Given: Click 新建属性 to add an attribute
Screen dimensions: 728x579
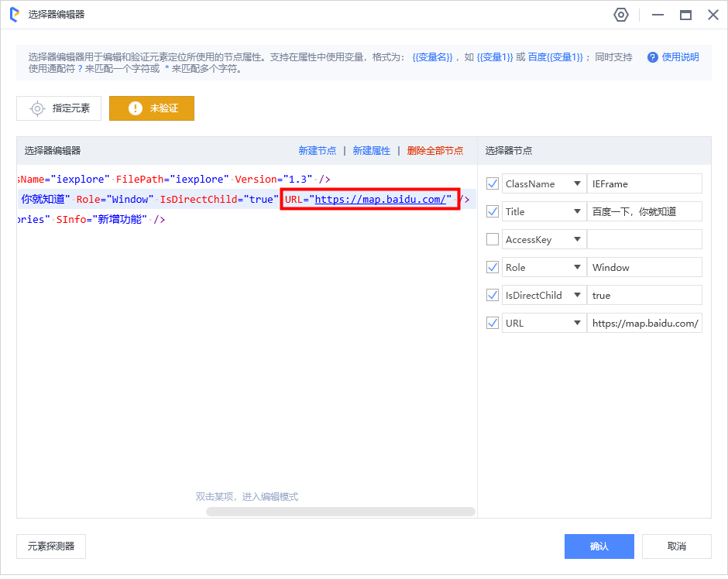Looking at the screenshot, I should 372,151.
